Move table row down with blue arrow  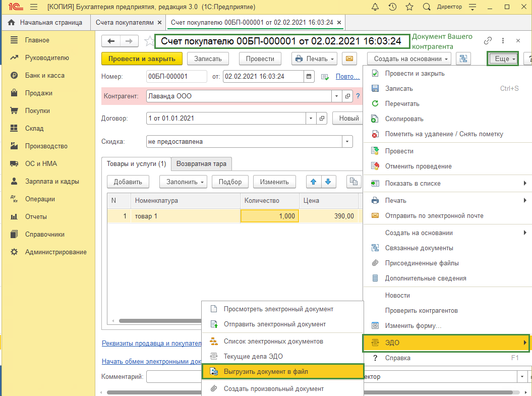[328, 182]
